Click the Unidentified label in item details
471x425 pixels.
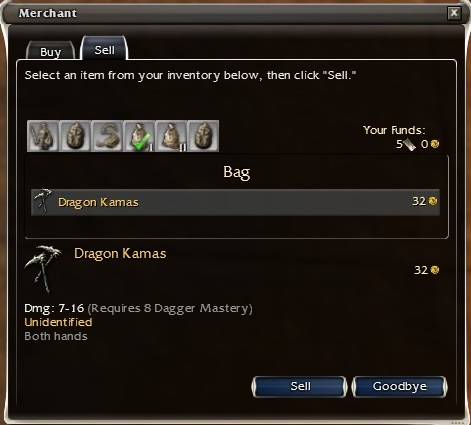pyautogui.click(x=58, y=322)
